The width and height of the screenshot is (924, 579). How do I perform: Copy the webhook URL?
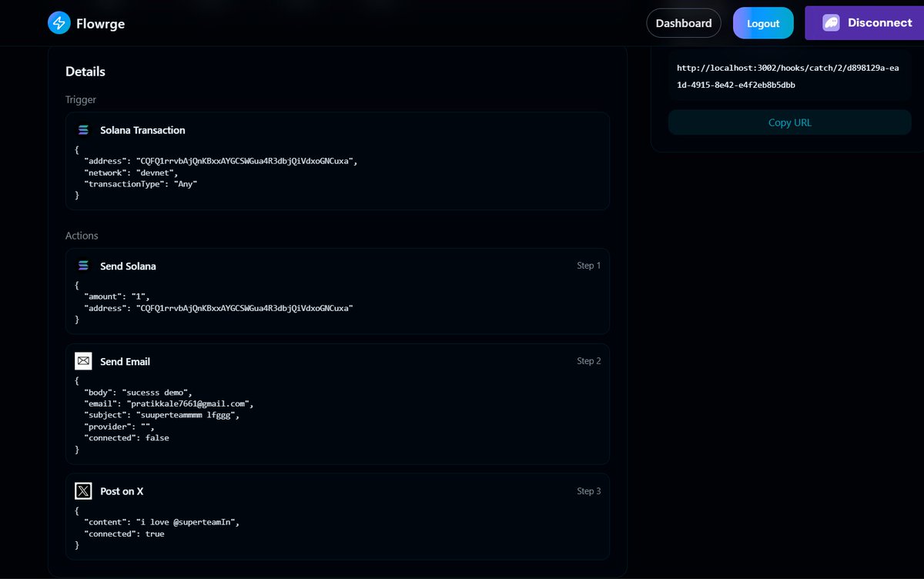[789, 122]
